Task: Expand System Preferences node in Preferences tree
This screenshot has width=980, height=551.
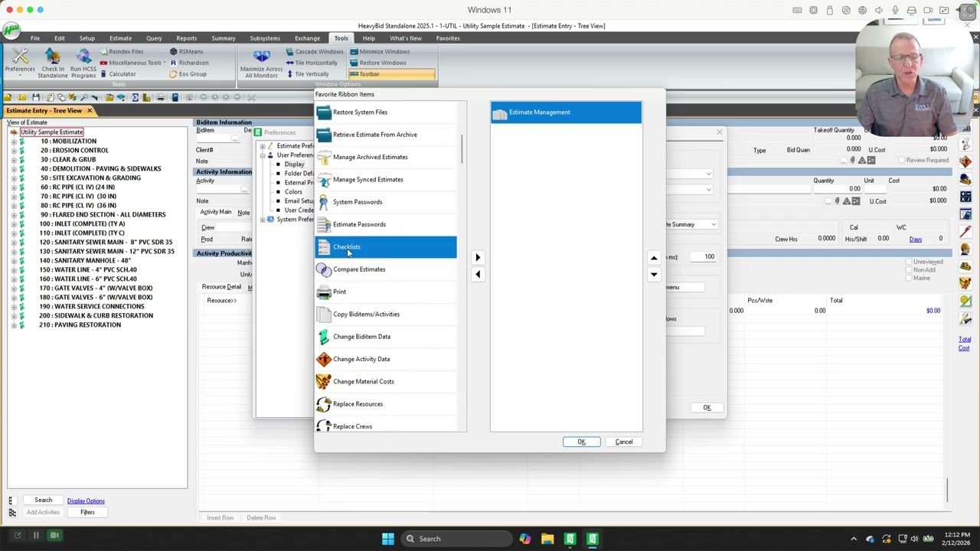Action: pyautogui.click(x=263, y=220)
